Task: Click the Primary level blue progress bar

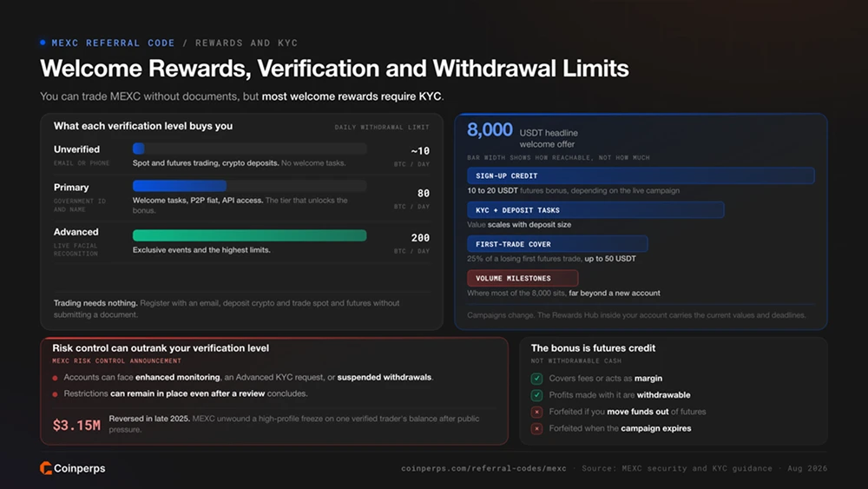Action: click(x=180, y=186)
